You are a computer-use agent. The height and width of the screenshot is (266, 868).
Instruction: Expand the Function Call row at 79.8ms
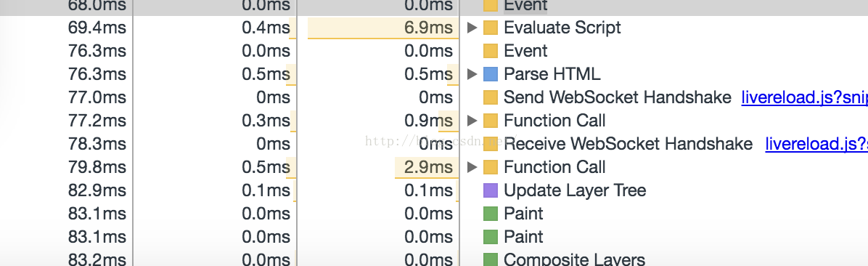[472, 167]
